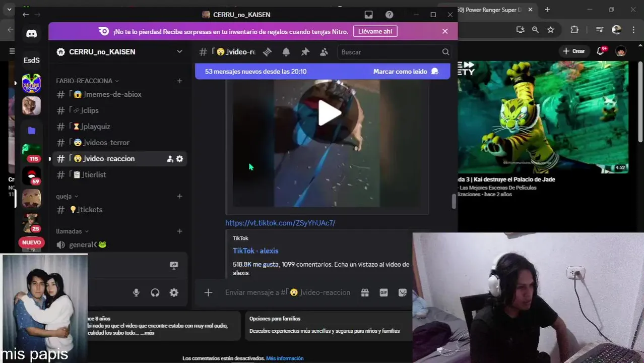
Task: Open the tierlist channel
Action: coord(119,174)
